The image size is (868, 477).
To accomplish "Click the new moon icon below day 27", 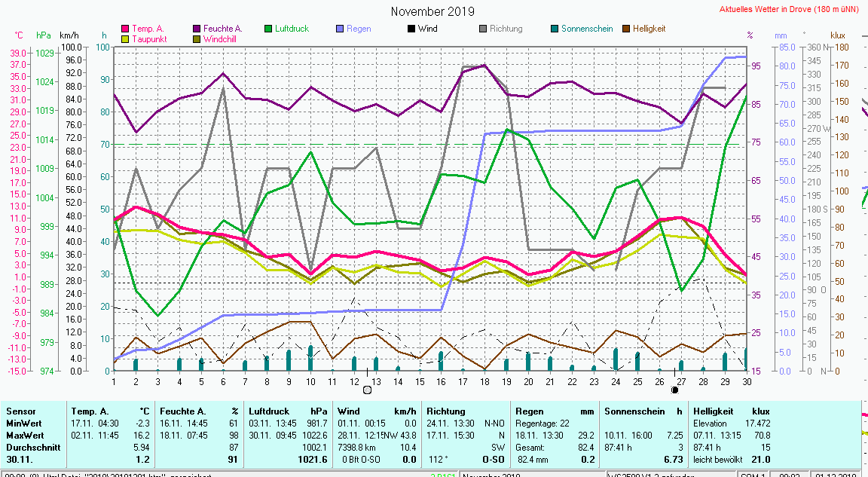I will click(x=674, y=390).
